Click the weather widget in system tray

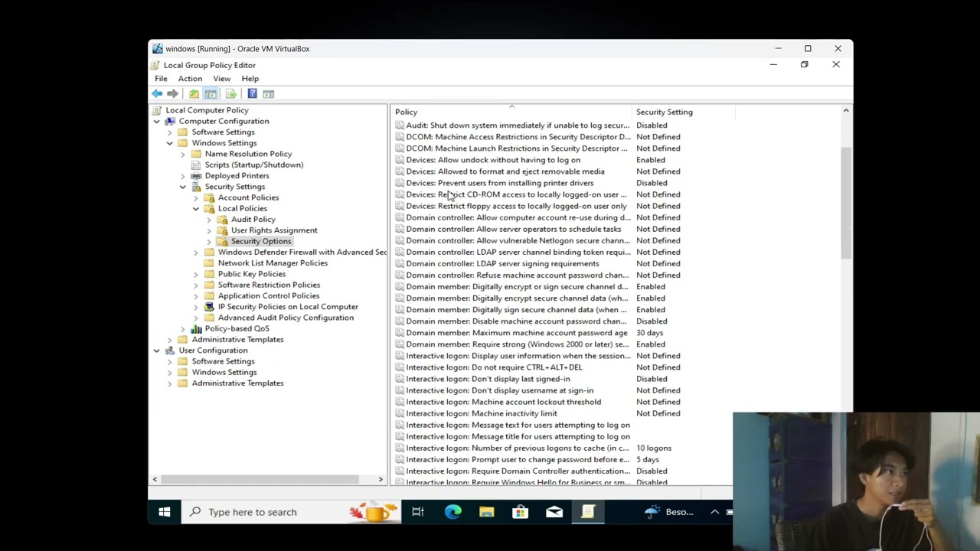pos(669,512)
